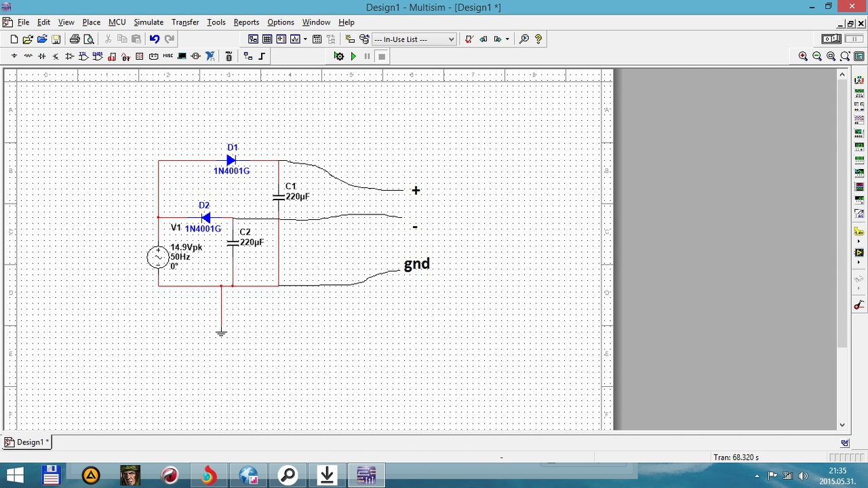Select diode D1 on the schematic
868x488 pixels.
pos(231,160)
